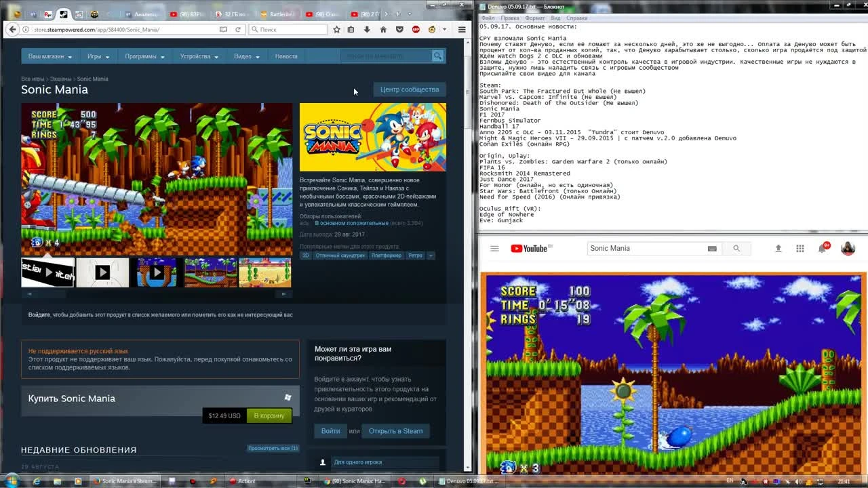The image size is (868, 488).
Task: Open the YouTube apps grid icon
Action: 799,248
